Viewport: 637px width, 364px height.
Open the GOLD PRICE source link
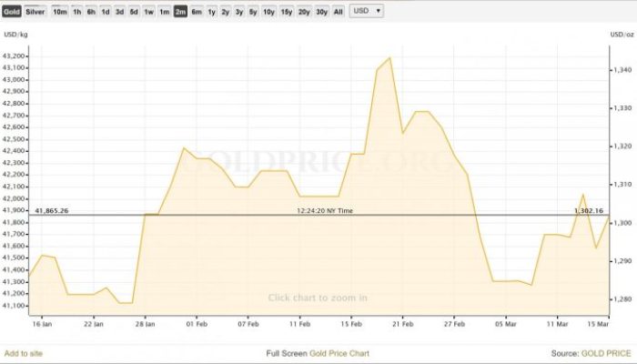(x=604, y=352)
